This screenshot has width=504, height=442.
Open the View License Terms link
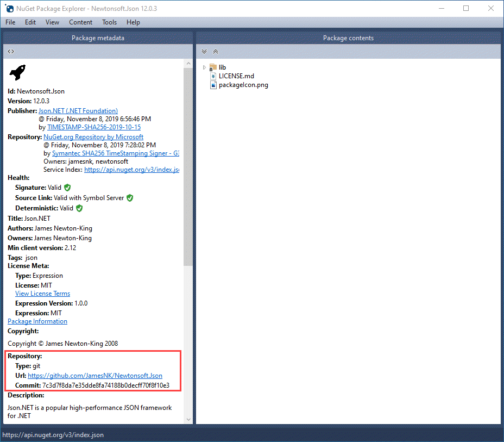(42, 293)
